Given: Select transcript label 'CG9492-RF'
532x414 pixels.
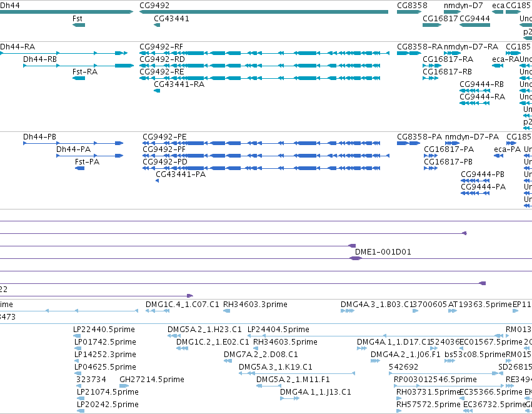Looking at the screenshot, I should click(161, 47).
